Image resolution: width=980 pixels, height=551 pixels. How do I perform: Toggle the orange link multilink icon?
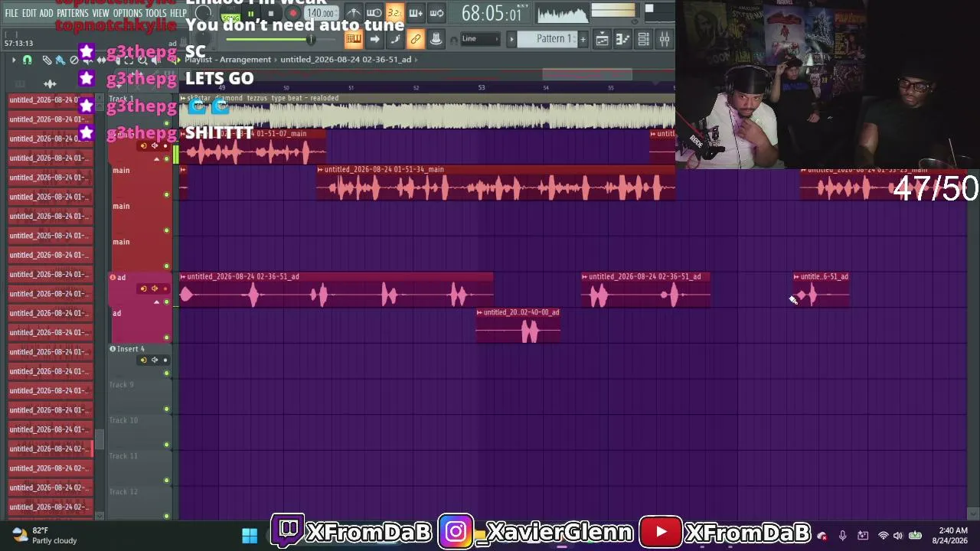(x=416, y=39)
